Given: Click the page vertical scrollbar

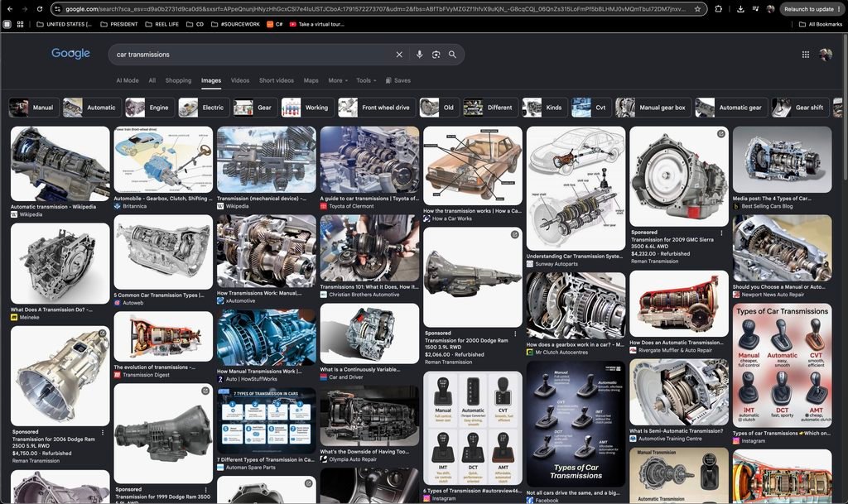Looking at the screenshot, I should pos(845,108).
